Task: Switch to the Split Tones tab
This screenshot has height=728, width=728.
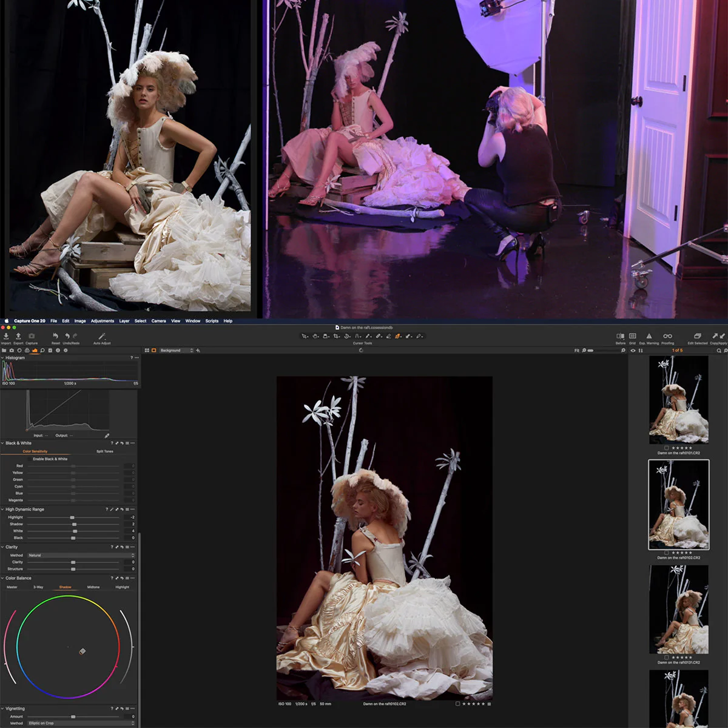Action: [105, 451]
